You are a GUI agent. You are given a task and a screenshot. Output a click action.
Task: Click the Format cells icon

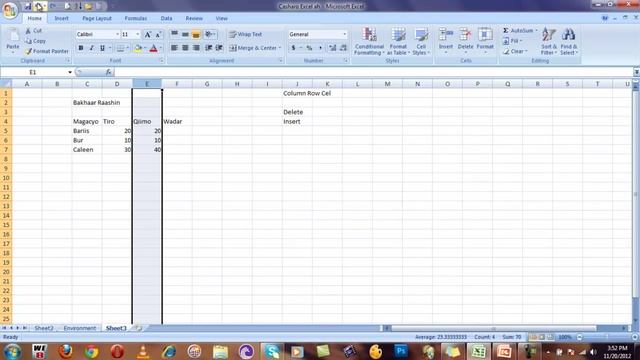[x=485, y=35]
